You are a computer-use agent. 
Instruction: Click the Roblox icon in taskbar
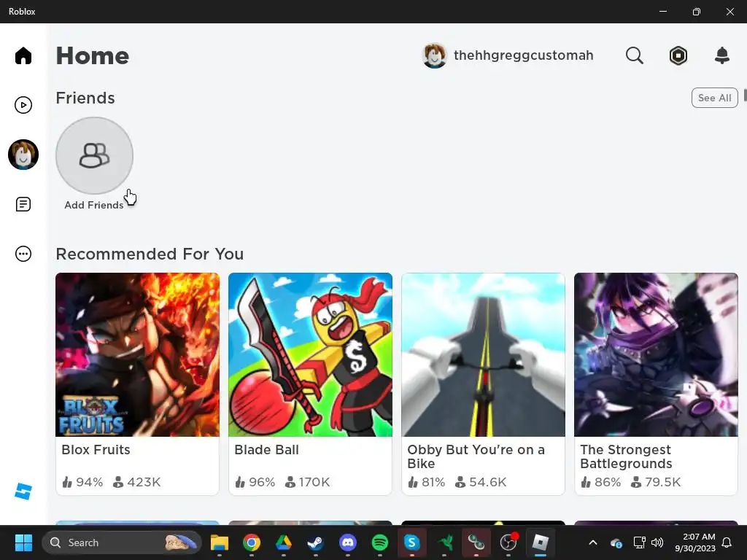tap(541, 542)
